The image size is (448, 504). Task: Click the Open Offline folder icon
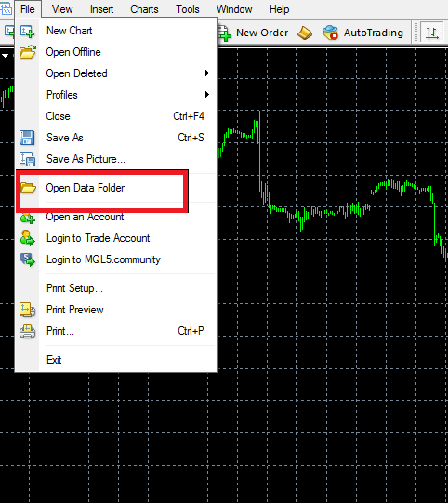tap(28, 52)
